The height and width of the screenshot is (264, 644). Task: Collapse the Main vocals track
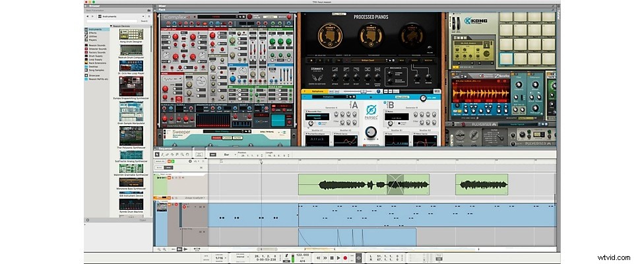(x=154, y=174)
